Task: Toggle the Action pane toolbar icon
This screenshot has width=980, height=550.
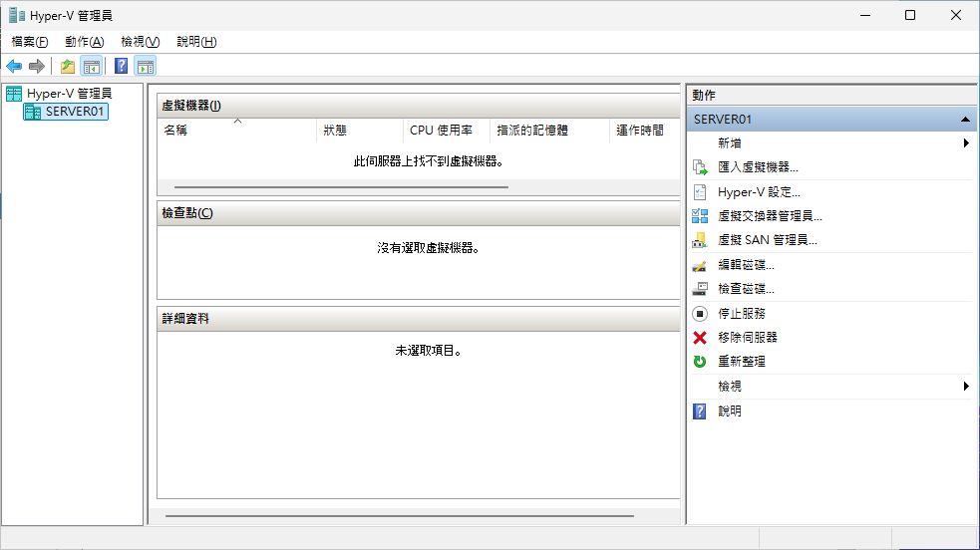Action: [x=146, y=66]
